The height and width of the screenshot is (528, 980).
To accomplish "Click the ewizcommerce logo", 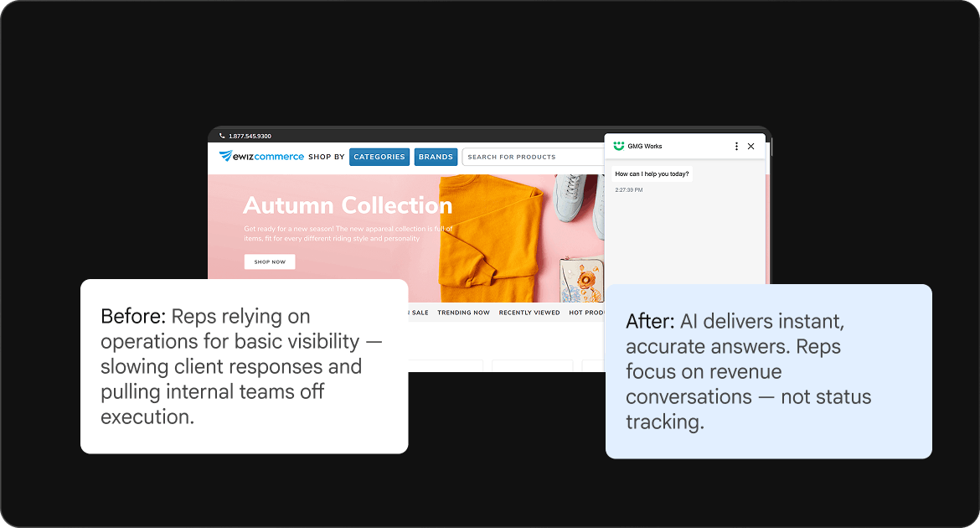I will [x=261, y=157].
